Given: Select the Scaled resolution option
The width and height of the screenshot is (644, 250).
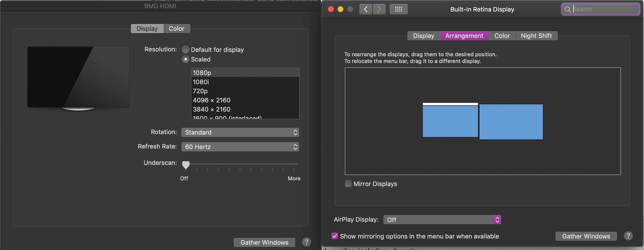Looking at the screenshot, I should coord(185,59).
